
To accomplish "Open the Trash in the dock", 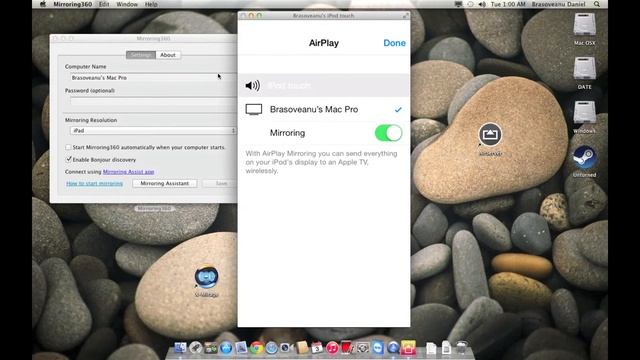I will coord(462,347).
